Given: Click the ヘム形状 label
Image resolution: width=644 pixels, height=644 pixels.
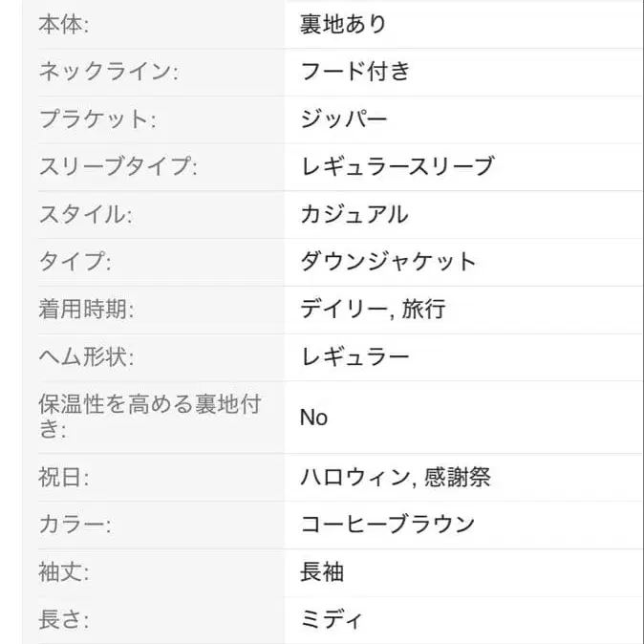Looking at the screenshot, I should tap(86, 357).
